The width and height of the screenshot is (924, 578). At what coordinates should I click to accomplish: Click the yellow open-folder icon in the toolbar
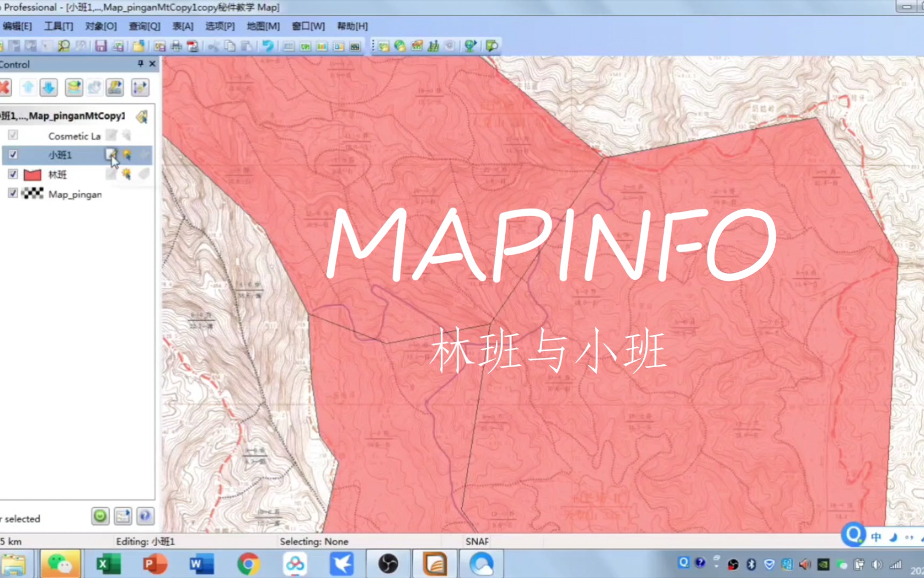pos(138,47)
